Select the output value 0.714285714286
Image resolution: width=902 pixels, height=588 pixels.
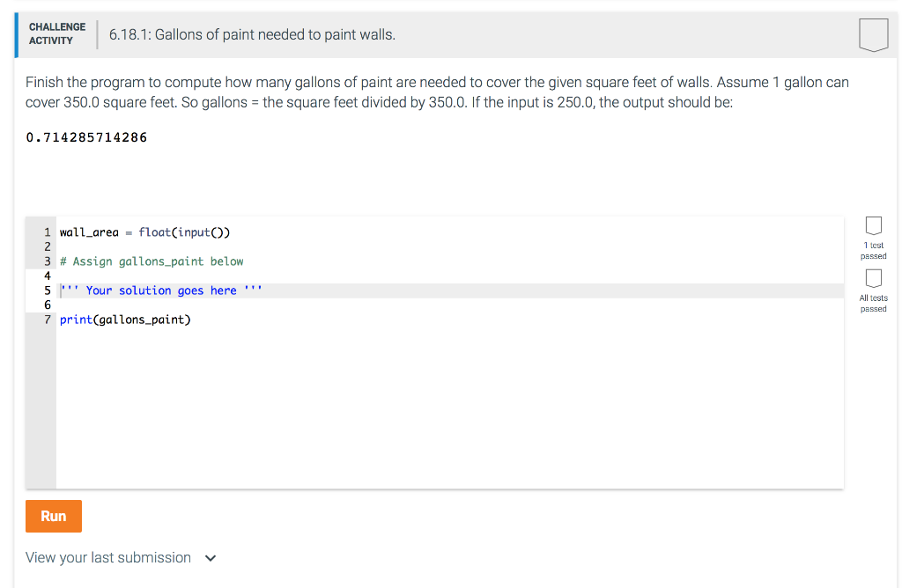(x=85, y=137)
